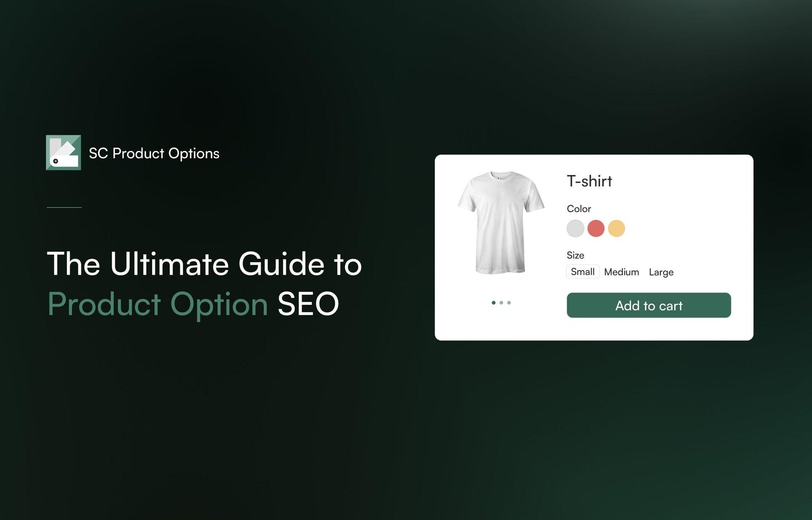
Task: Go to the first carousel dot
Action: coord(494,303)
